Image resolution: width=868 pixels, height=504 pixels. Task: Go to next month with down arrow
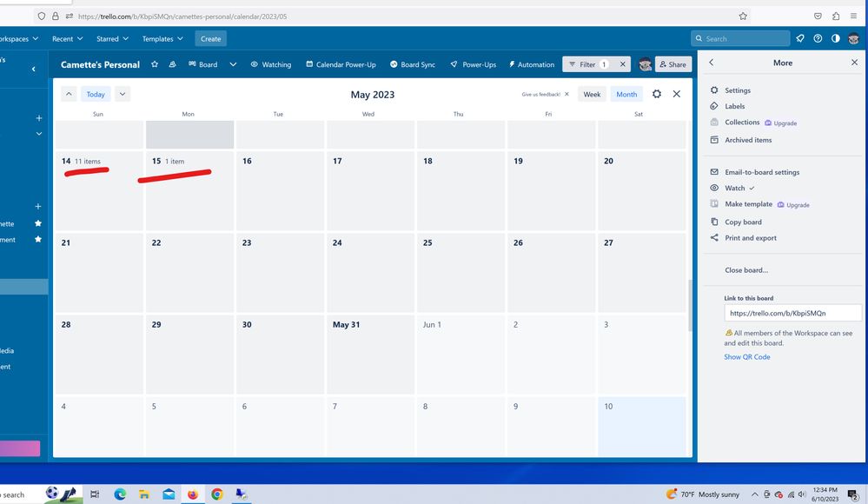coord(123,94)
